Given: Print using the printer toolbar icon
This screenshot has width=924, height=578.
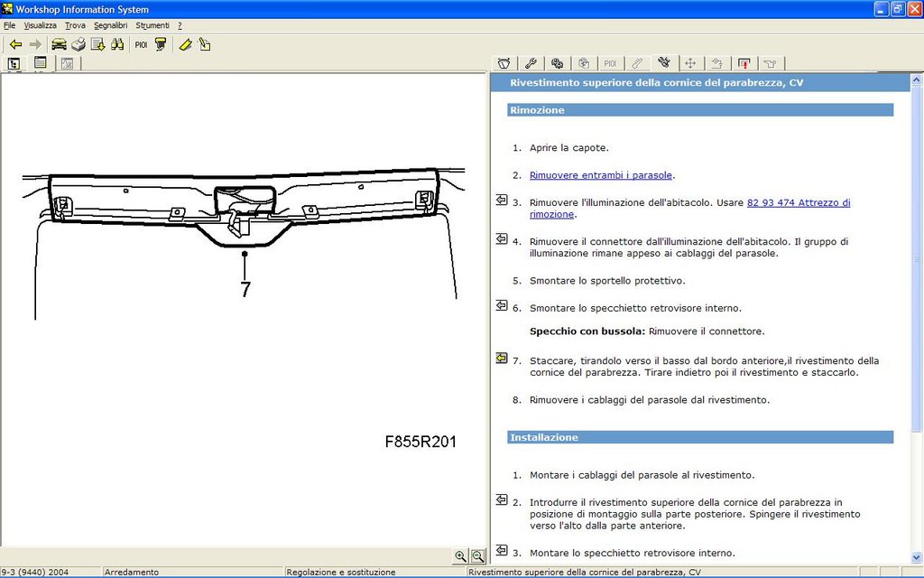Looking at the screenshot, I should 79,44.
